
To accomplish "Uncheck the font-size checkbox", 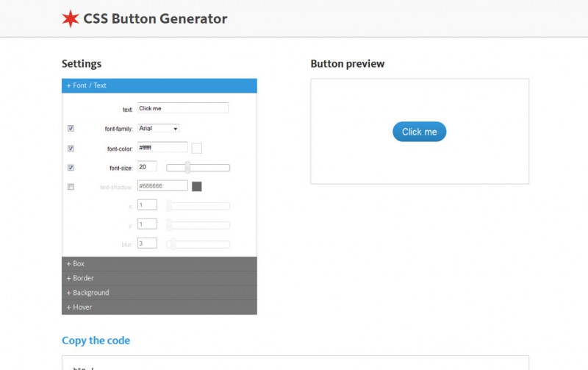I will (x=71, y=168).
